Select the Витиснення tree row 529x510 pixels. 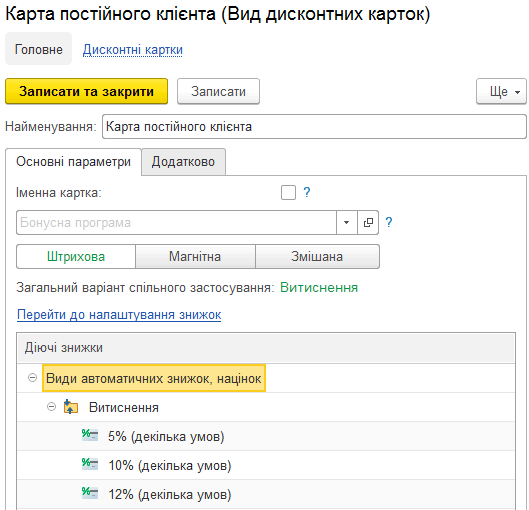pyautogui.click(x=266, y=407)
